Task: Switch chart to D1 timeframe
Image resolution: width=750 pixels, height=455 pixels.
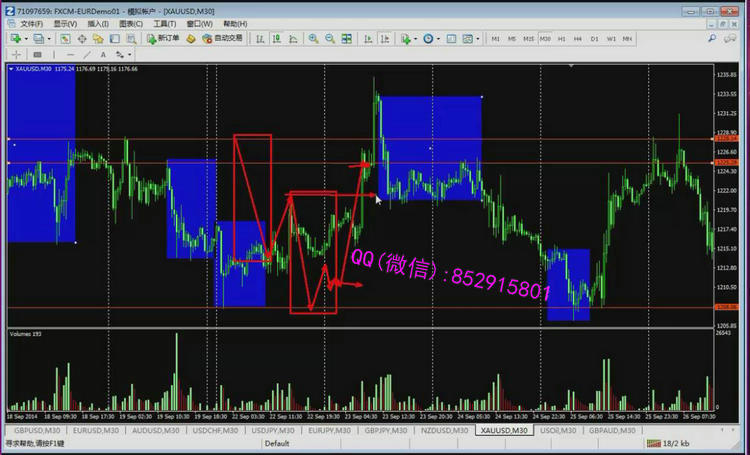Action: coord(595,38)
